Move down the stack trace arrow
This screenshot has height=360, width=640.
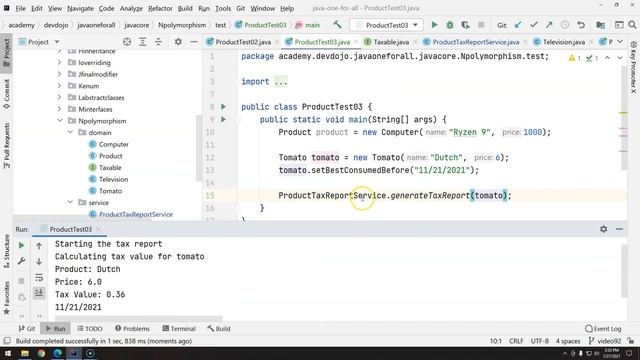click(39, 261)
